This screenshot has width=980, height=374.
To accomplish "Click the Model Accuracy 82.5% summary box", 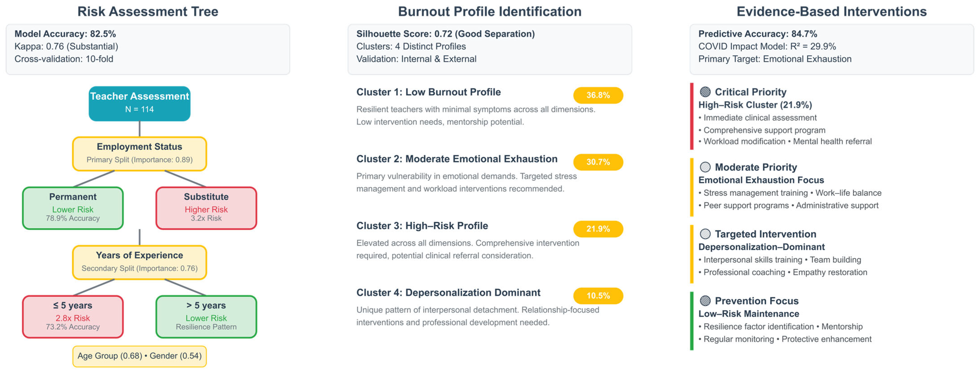I will point(148,50).
